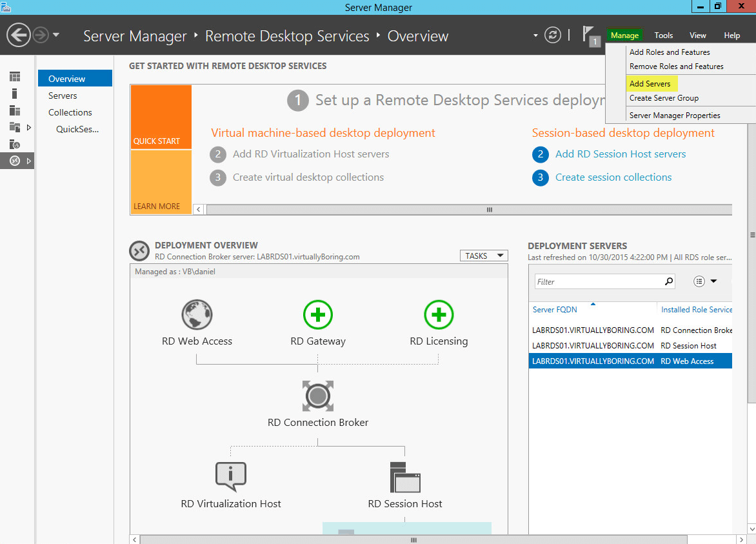Select the RD Web Access server row
Image resolution: width=756 pixels, height=544 pixels.
pyautogui.click(x=631, y=361)
